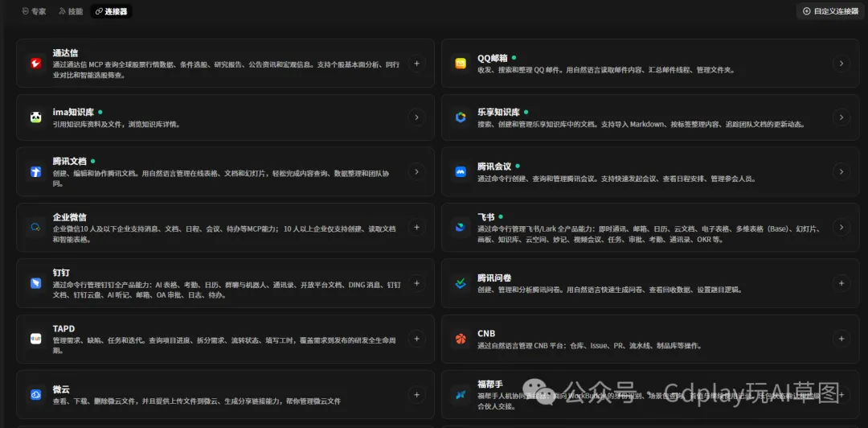The image size is (868, 428).
Task: Click the TAPD logo icon
Action: click(36, 339)
